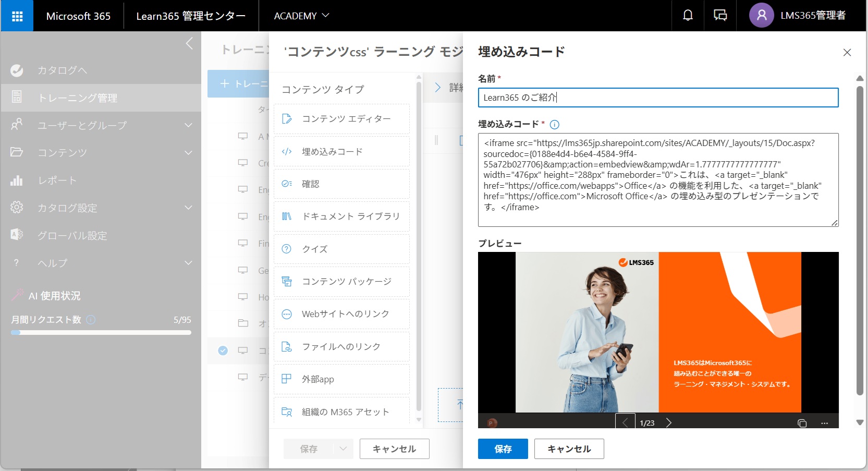The height and width of the screenshot is (471, 868).
Task: Choose コンテンツ エディター content type
Action: (341, 119)
